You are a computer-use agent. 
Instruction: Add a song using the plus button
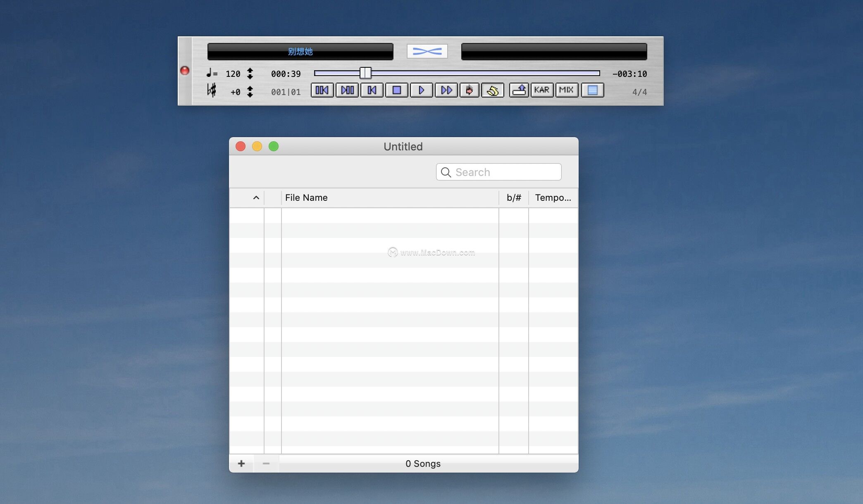tap(241, 464)
